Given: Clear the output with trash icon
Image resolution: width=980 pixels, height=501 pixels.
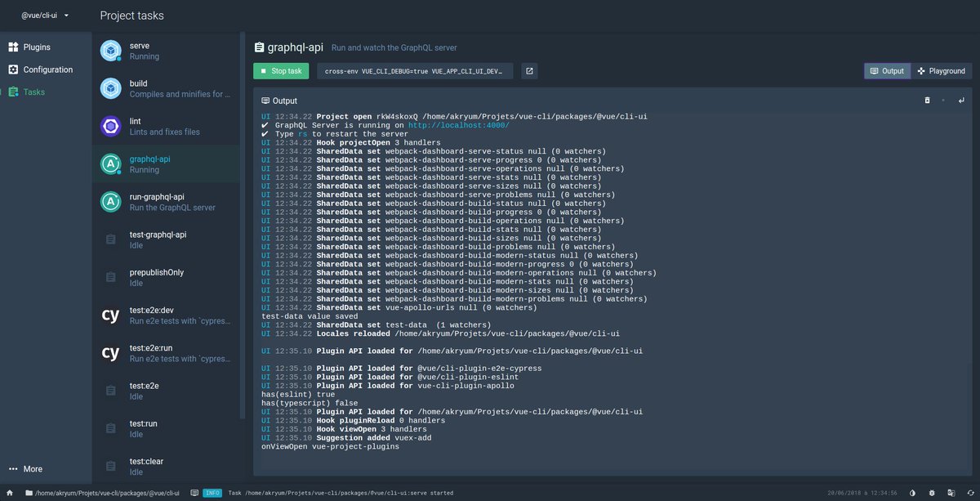Looking at the screenshot, I should pyautogui.click(x=927, y=101).
